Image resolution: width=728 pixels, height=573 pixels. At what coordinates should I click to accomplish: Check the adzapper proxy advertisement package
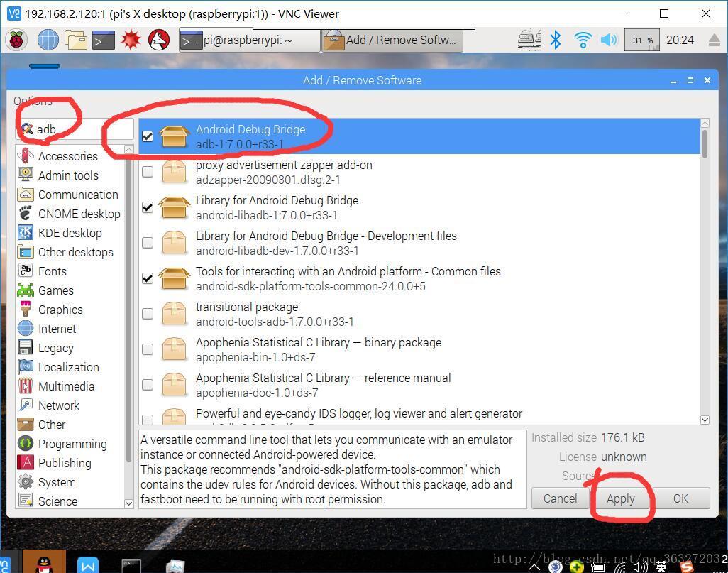(147, 172)
